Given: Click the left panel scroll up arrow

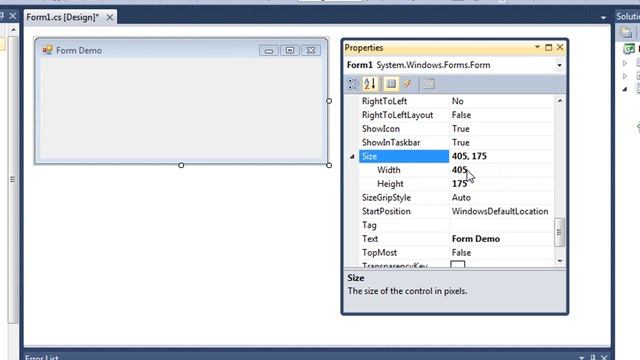Looking at the screenshot, I should pos(13,30).
